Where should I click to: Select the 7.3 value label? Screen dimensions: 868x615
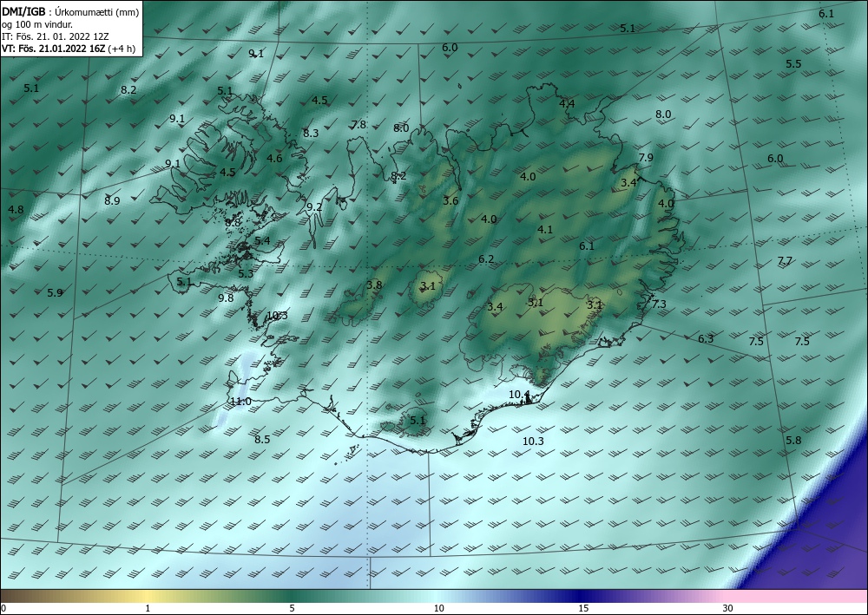(x=659, y=304)
